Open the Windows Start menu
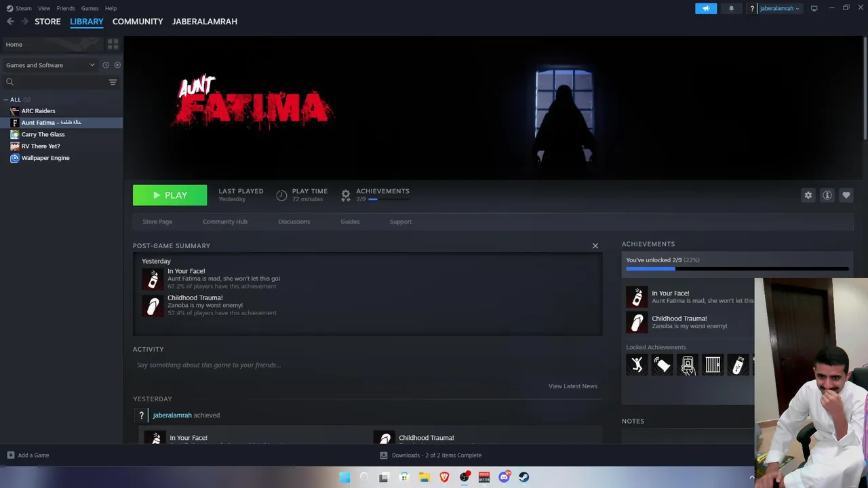 (344, 477)
